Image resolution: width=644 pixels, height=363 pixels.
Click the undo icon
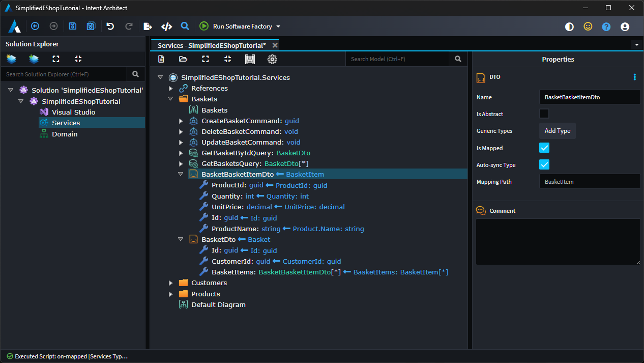(110, 26)
